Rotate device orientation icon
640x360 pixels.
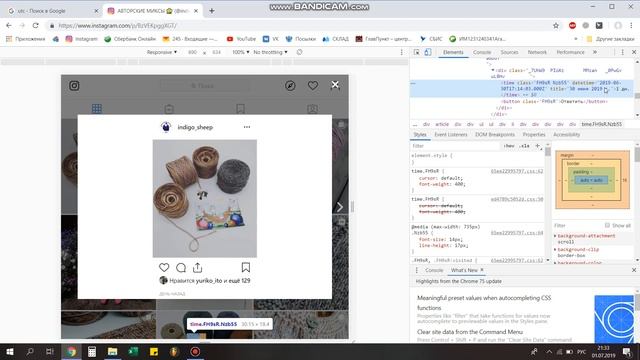click(300, 52)
